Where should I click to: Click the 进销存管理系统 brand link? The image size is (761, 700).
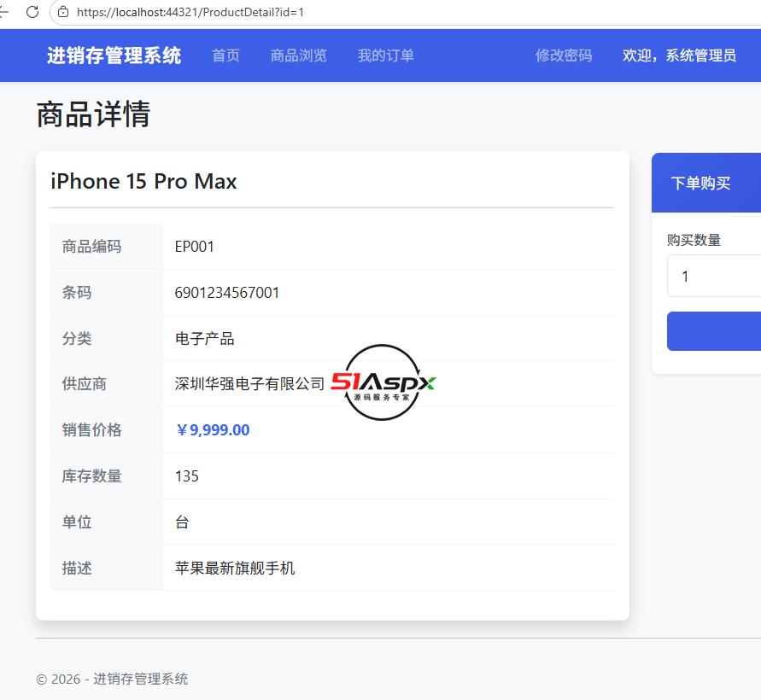coord(114,55)
